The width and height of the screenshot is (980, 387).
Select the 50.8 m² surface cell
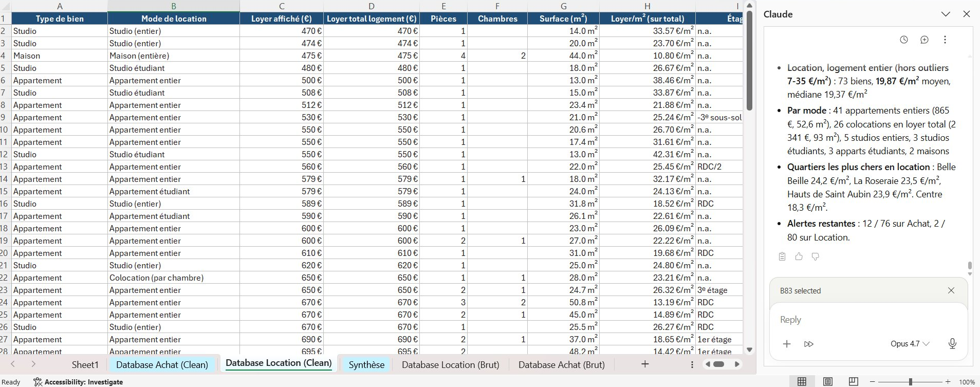pos(563,302)
